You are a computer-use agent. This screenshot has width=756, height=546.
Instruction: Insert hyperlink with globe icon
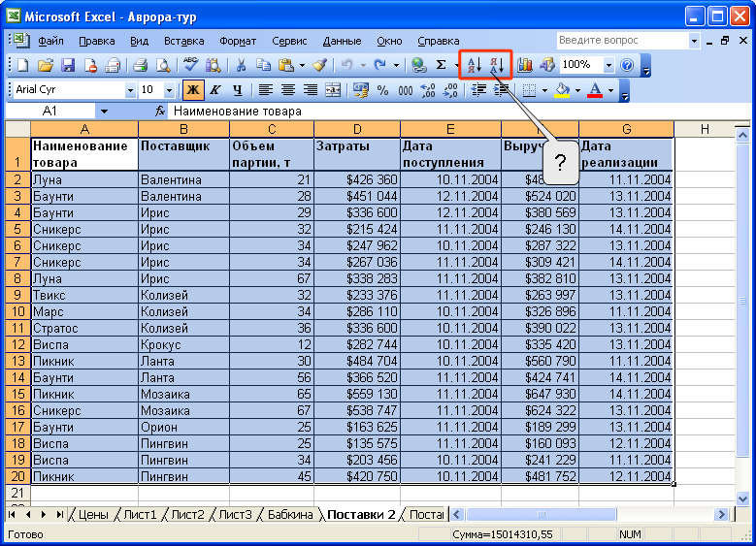coord(418,65)
